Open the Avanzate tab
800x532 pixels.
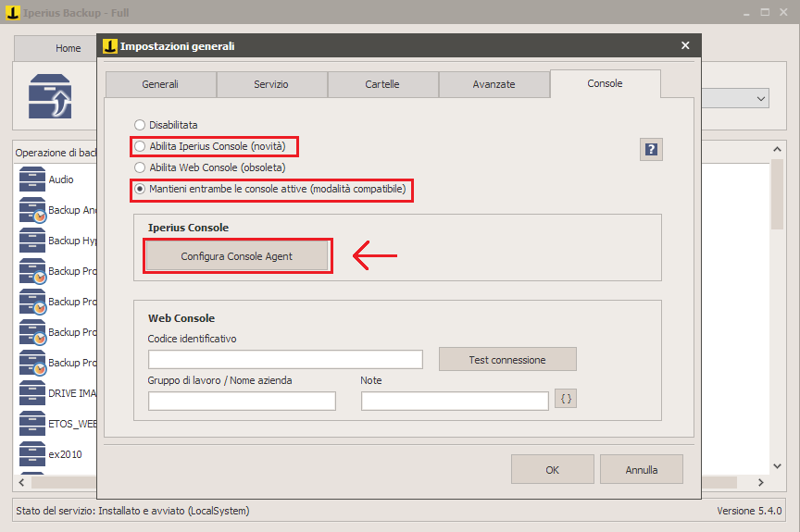click(494, 84)
